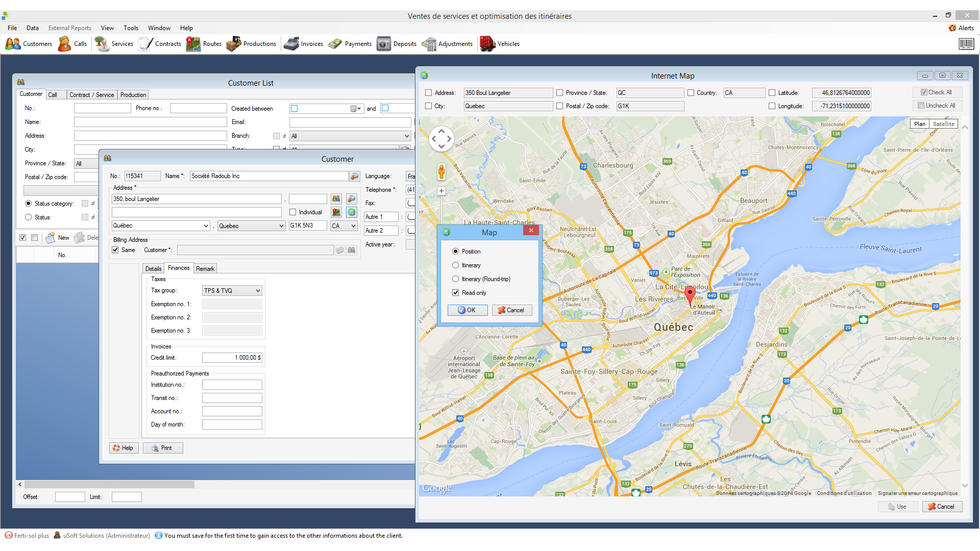
Task: Click the red location marker on map
Action: (690, 295)
